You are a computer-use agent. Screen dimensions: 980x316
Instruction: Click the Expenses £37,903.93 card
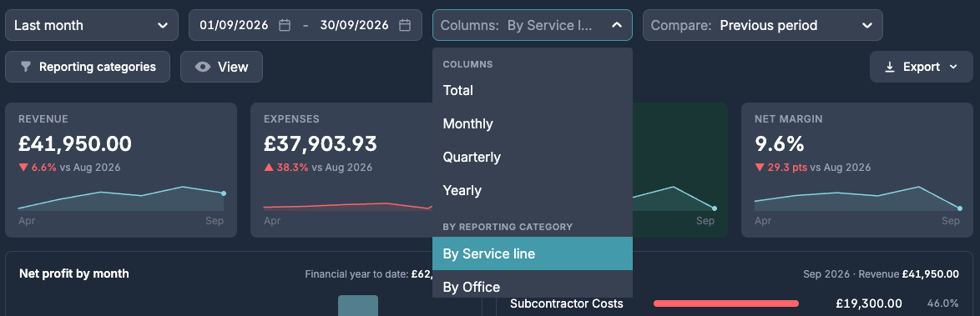[342, 170]
